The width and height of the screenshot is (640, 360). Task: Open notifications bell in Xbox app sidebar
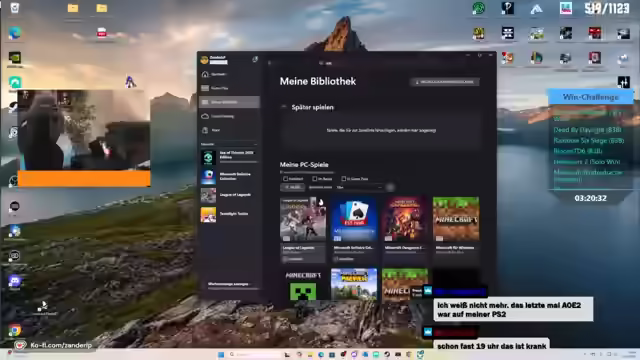255,60
